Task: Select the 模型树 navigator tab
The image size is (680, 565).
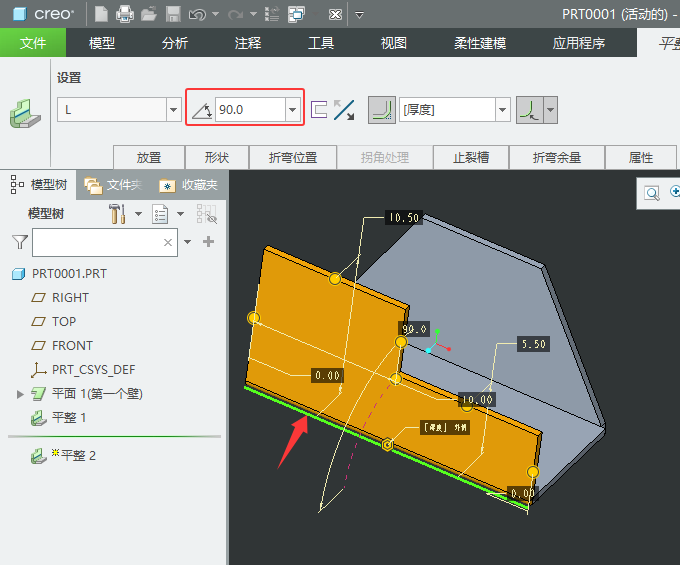Action: point(39,185)
